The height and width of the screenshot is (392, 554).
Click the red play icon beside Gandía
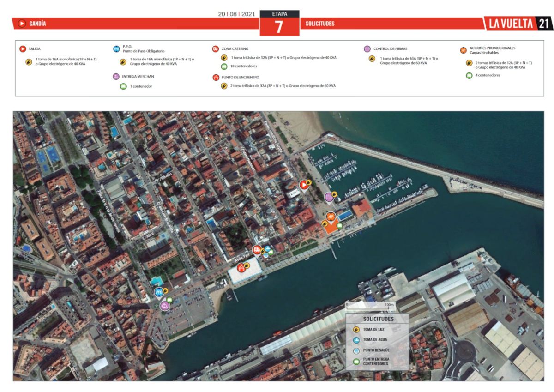click(x=21, y=24)
